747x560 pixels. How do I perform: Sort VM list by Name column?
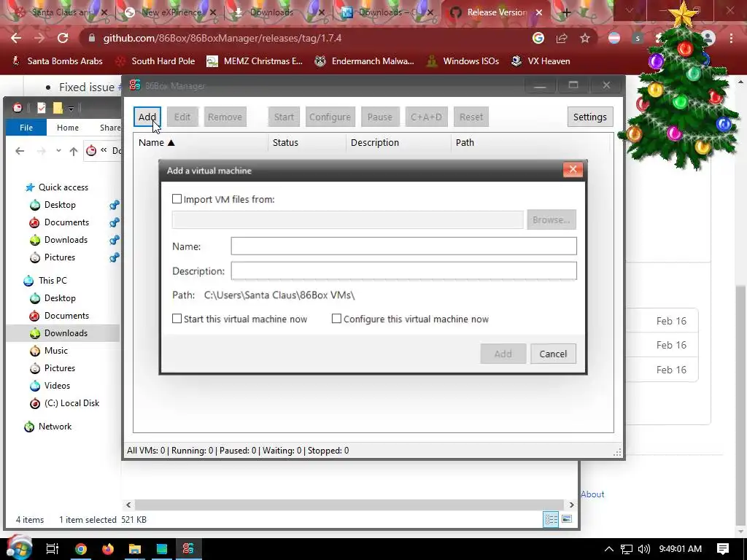point(201,142)
